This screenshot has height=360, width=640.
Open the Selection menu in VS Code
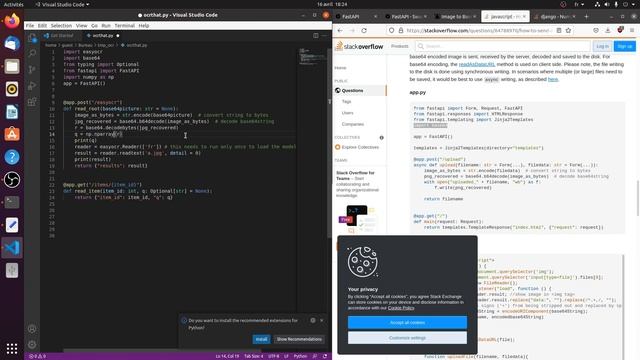coord(61,26)
